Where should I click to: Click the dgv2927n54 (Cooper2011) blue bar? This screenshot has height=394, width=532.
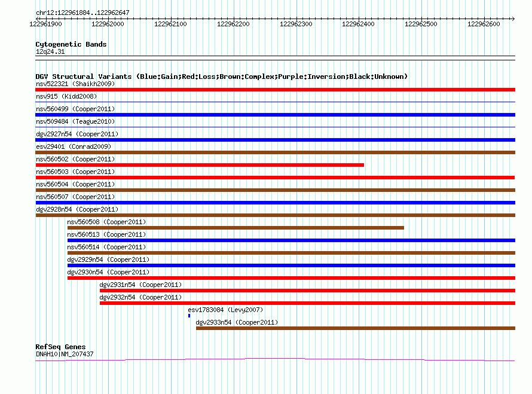click(275, 140)
